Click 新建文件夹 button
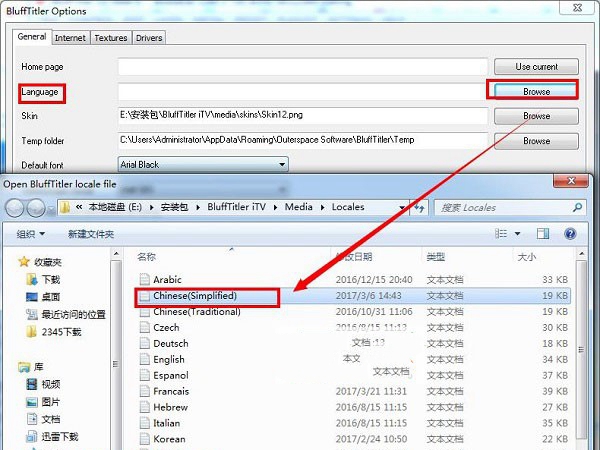 coord(91,234)
